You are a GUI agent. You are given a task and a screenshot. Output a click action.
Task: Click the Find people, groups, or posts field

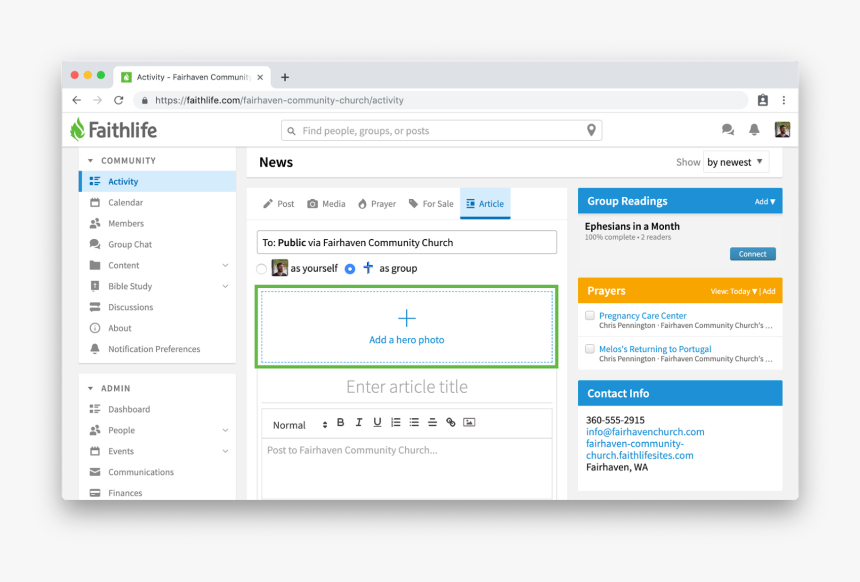tap(442, 131)
